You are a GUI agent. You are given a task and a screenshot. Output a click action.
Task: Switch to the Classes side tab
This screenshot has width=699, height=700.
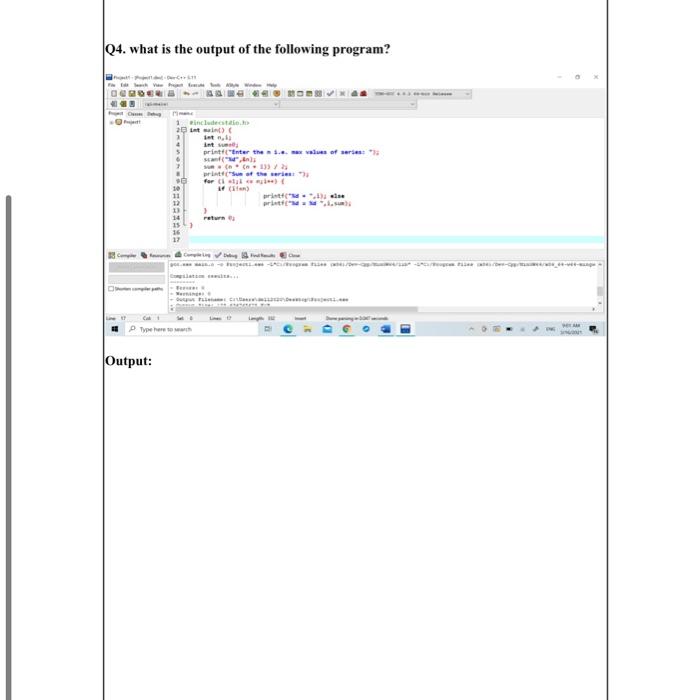[x=135, y=114]
